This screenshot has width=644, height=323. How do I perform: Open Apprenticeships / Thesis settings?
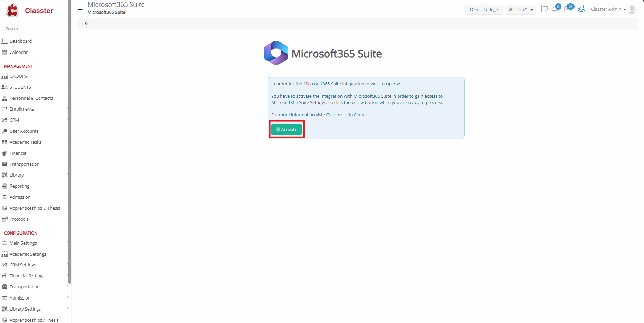click(34, 320)
